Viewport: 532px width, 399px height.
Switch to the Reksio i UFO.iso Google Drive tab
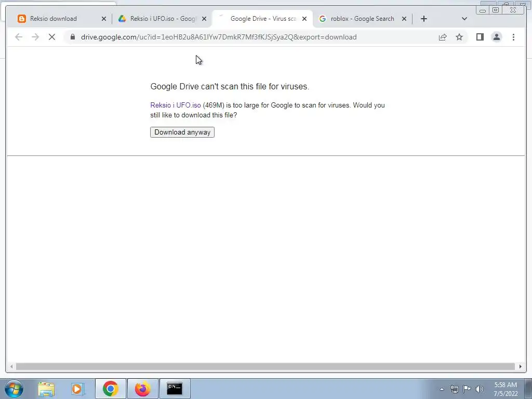[x=163, y=19]
